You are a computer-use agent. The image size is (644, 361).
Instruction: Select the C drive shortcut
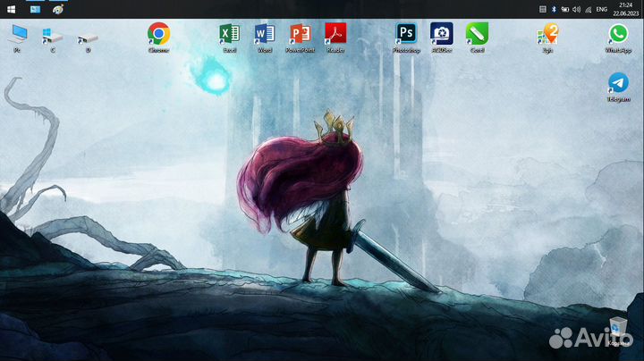coord(53,39)
